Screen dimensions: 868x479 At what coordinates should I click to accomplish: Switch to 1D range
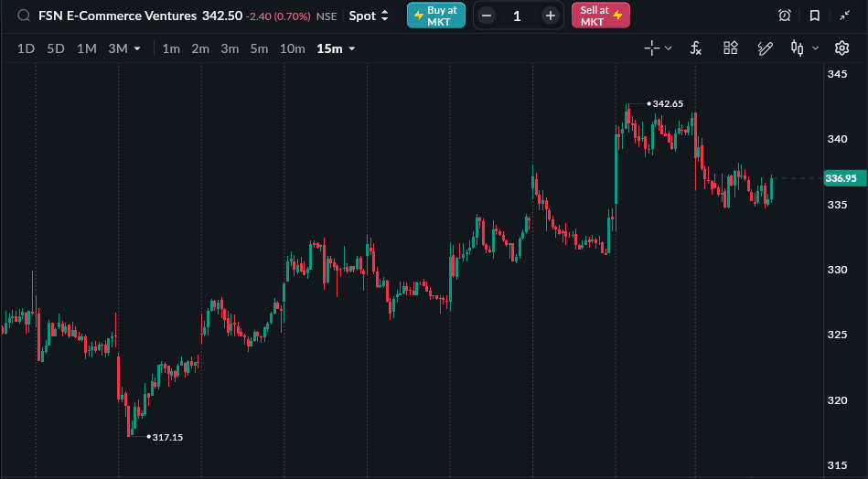tap(26, 48)
